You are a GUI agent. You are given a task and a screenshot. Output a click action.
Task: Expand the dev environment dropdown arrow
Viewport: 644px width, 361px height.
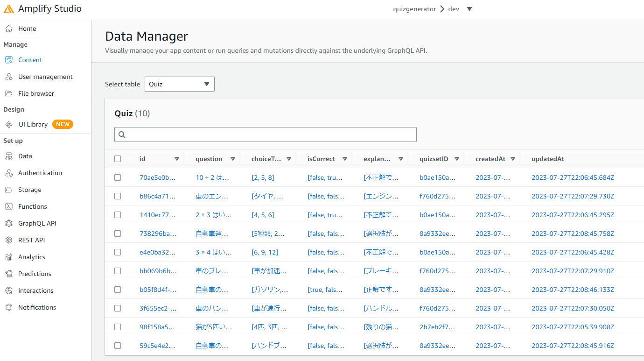click(x=469, y=9)
